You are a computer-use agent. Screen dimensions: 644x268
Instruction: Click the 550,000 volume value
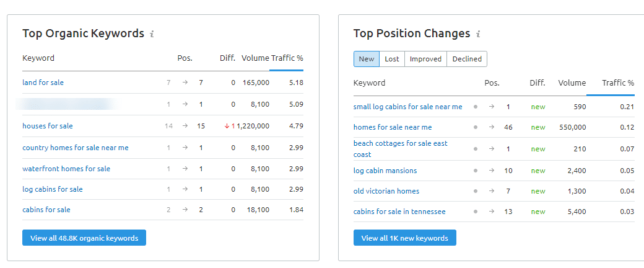click(x=573, y=128)
